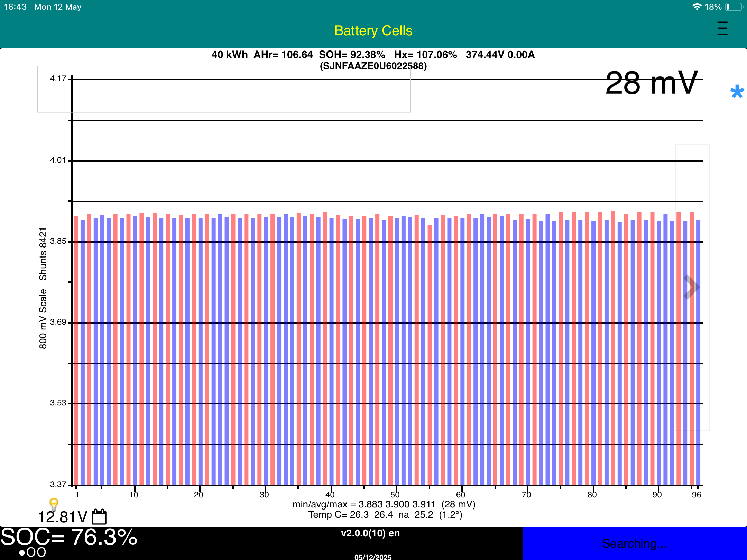
Task: Tap the blue asterisk Bluetooth icon
Action: coord(737,92)
